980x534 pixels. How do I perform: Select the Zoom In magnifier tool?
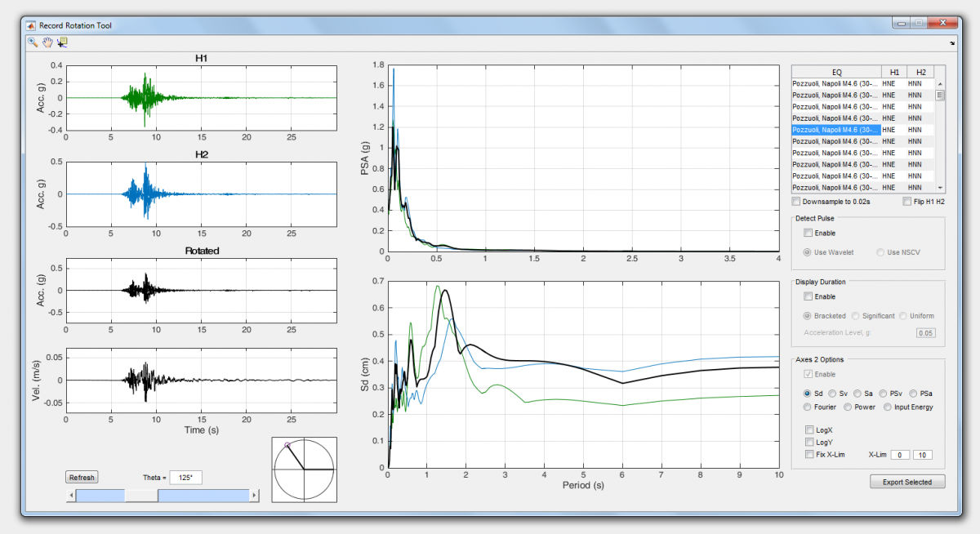(x=33, y=42)
